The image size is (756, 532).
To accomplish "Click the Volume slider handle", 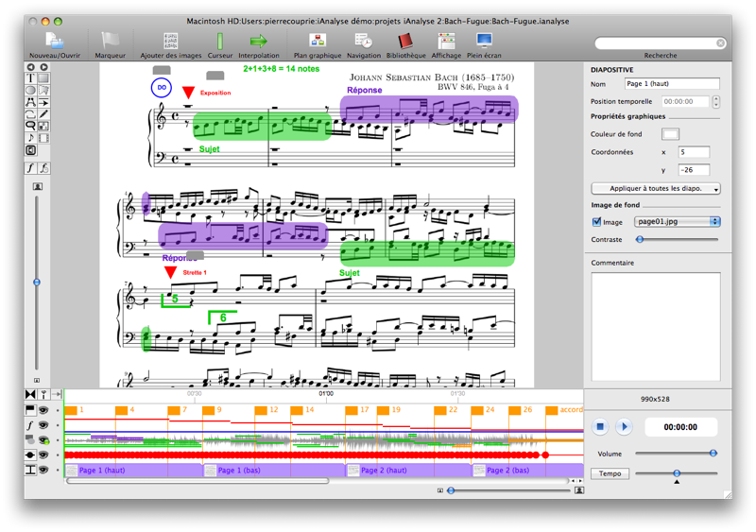I will point(713,454).
